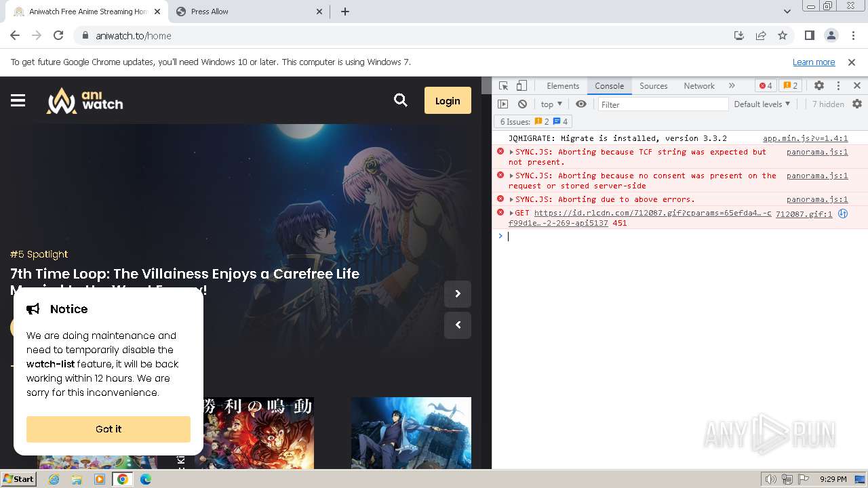Open the DevTools three-dot customize menu
Screen dimensions: 868x488
coord(838,85)
